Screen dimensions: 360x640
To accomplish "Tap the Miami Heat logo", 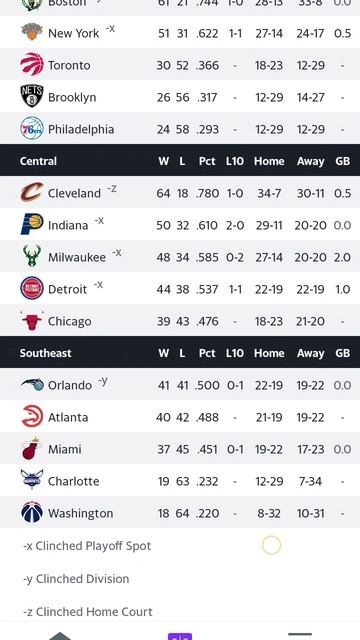I will tap(32, 449).
